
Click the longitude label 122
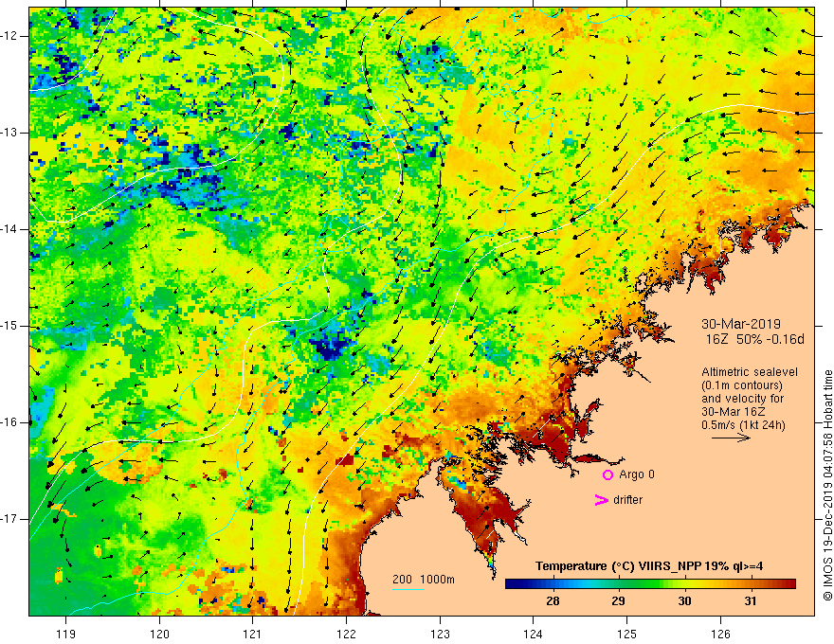(346, 634)
